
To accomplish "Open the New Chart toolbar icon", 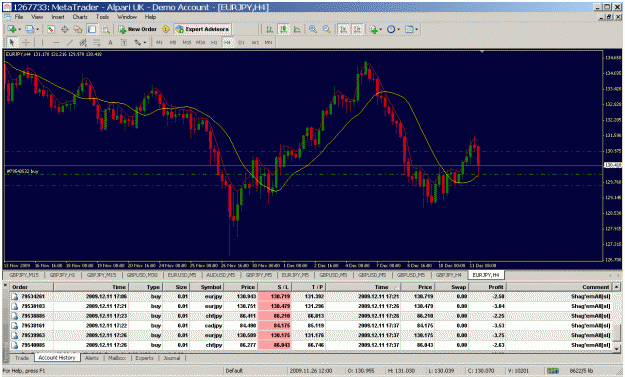I will click(x=12, y=29).
